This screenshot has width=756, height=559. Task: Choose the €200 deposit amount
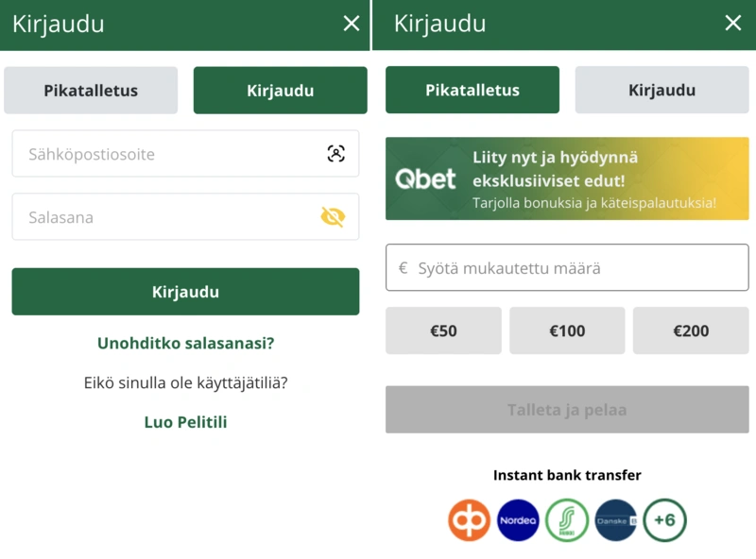tap(691, 331)
